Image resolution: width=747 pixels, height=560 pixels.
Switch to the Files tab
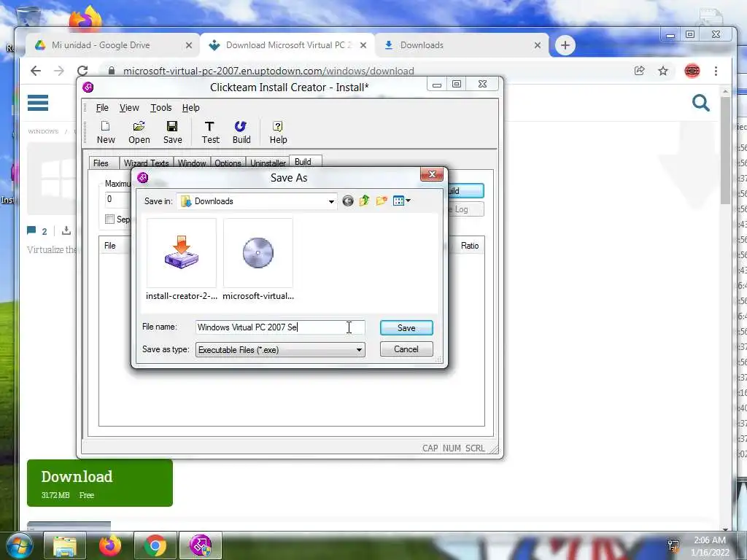click(101, 163)
